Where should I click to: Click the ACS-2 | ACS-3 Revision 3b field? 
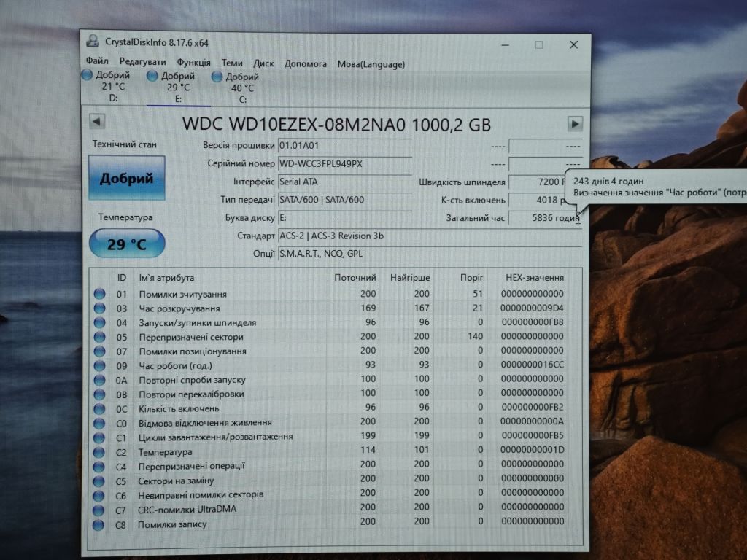pos(430,236)
